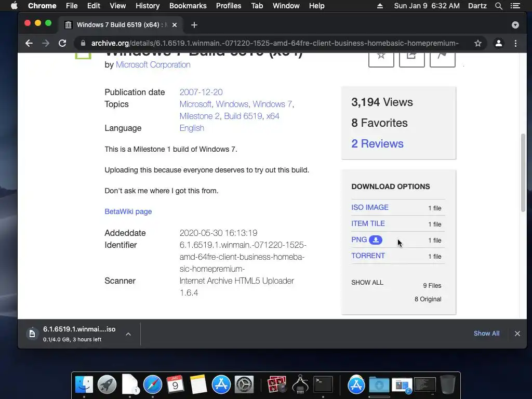Jump to the 2 Reviews link

pos(377,143)
